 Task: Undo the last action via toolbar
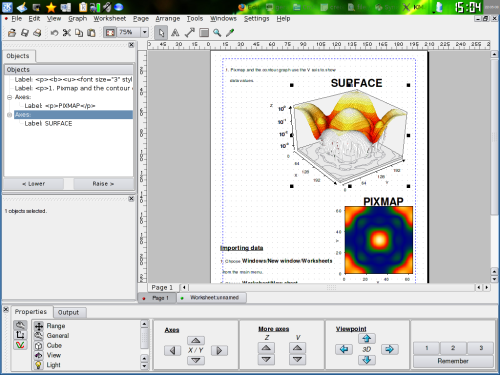pyautogui.click(x=54, y=33)
